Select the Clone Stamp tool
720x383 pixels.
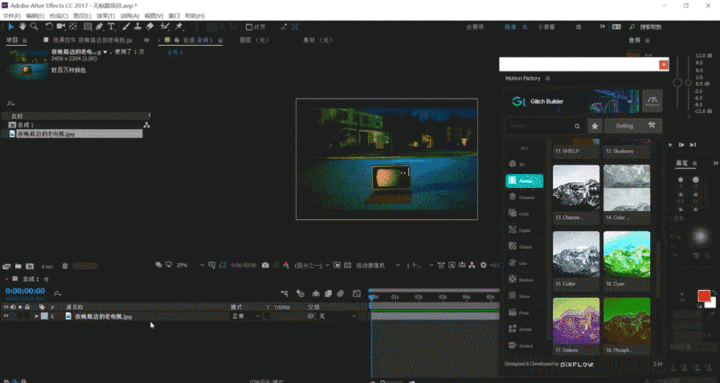[x=138, y=27]
